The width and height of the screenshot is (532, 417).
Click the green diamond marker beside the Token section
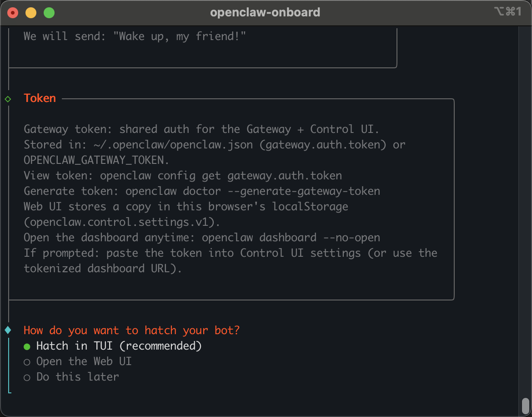(8, 98)
